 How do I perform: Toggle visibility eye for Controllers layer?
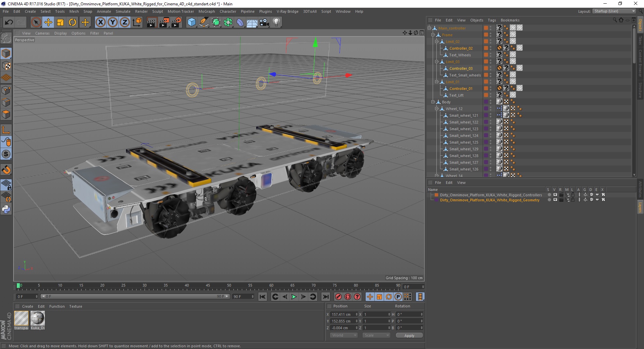click(555, 195)
